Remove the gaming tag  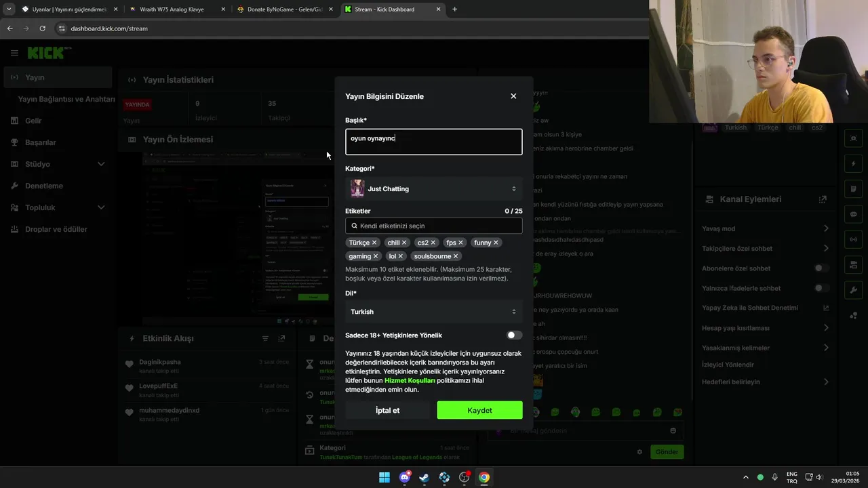click(376, 256)
